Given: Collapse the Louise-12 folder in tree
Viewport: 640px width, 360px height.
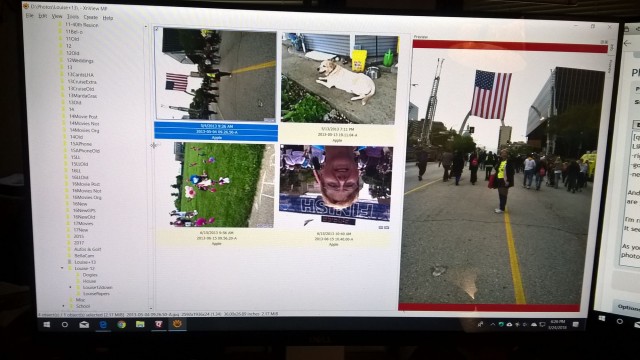Looking at the screenshot, I should coord(62,268).
